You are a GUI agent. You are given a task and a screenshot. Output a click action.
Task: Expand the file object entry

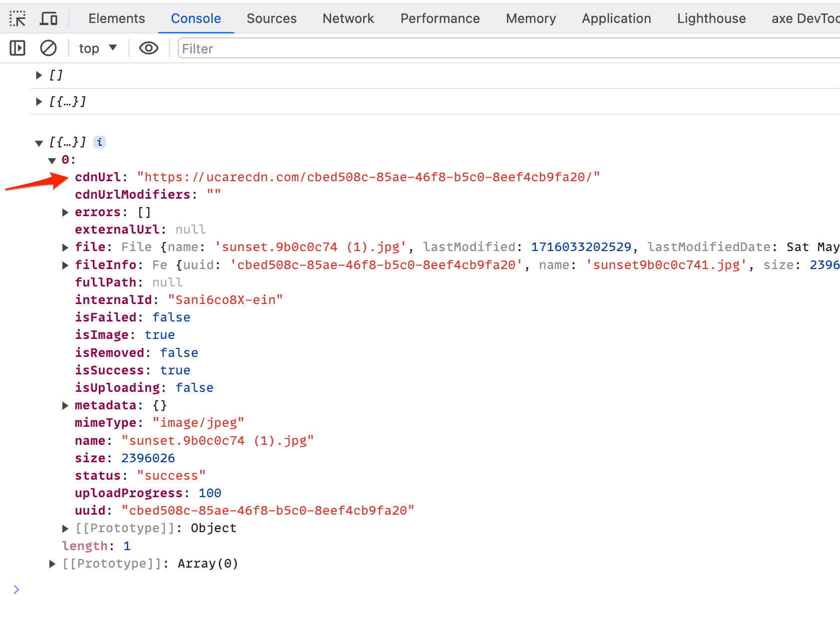coord(65,247)
